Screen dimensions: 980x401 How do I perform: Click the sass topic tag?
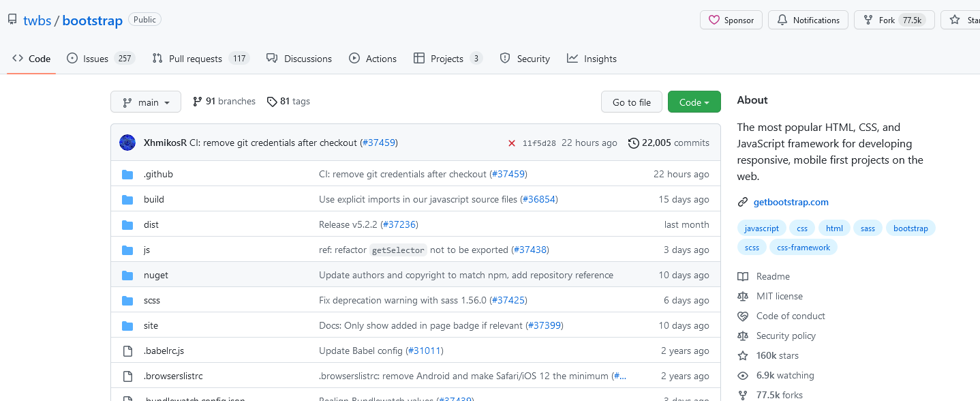pyautogui.click(x=868, y=228)
